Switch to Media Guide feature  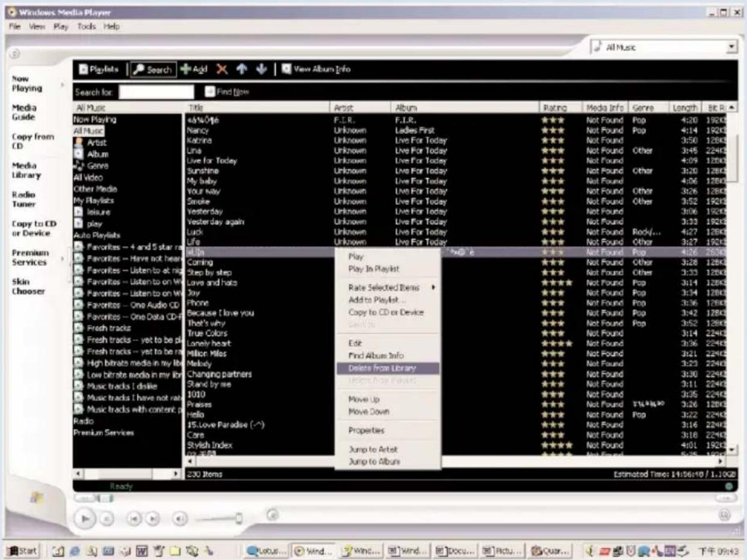24,112
